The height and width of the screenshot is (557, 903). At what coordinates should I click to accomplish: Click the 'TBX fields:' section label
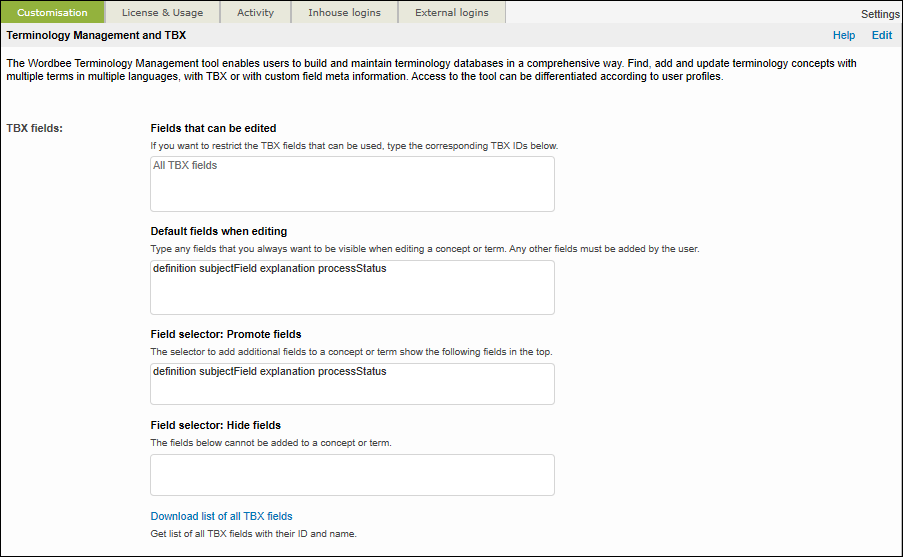(35, 128)
